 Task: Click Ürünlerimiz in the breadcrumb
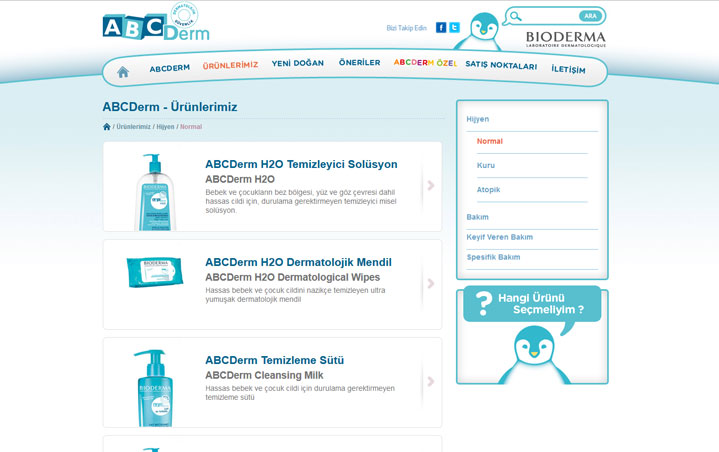(x=133, y=127)
